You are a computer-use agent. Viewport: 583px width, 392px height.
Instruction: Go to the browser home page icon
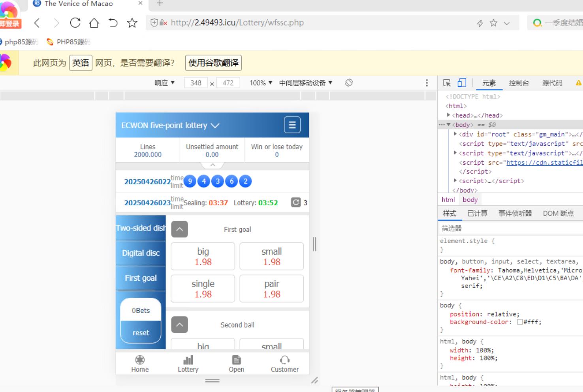click(x=94, y=23)
